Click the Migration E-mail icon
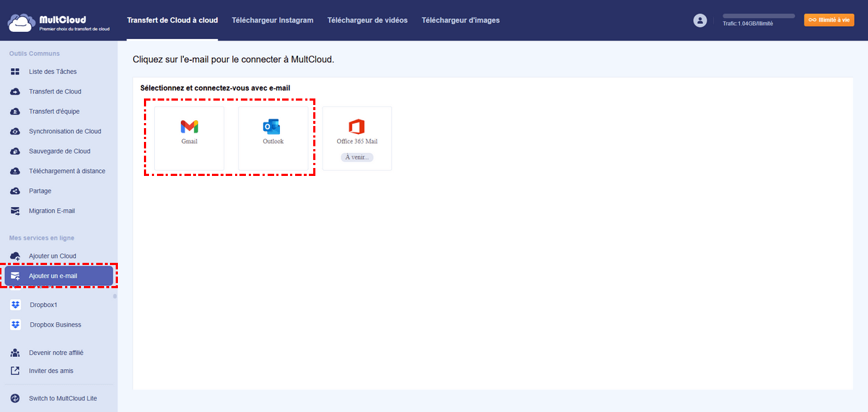868x412 pixels. pyautogui.click(x=15, y=211)
